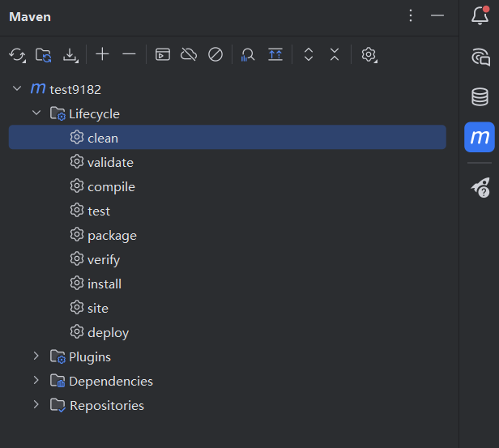Image resolution: width=499 pixels, height=448 pixels.
Task: Click Execute Maven Goal icon
Action: [x=163, y=54]
